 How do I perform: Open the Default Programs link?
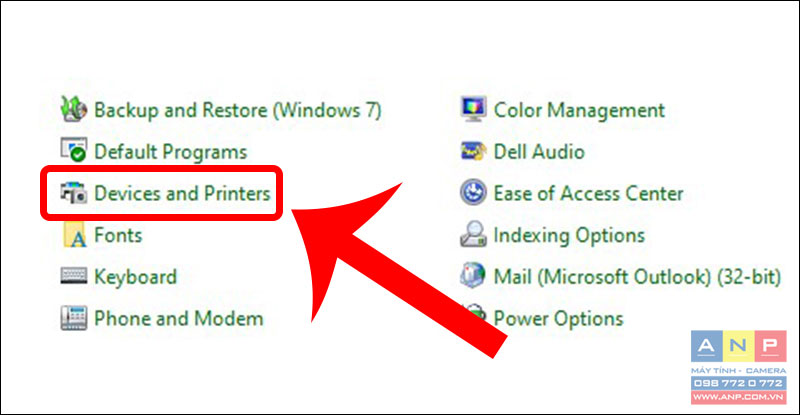[170, 152]
